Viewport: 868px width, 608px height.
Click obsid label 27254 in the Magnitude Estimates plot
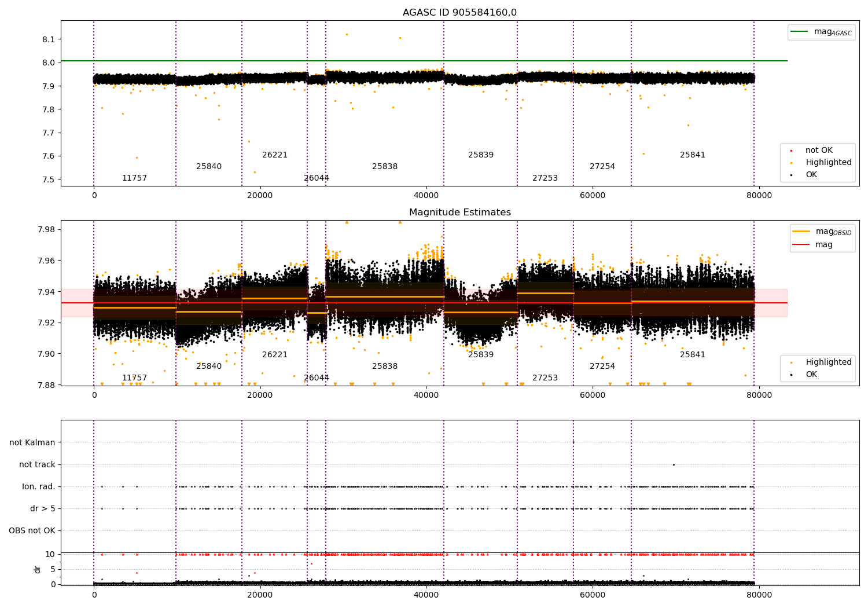tap(602, 366)
